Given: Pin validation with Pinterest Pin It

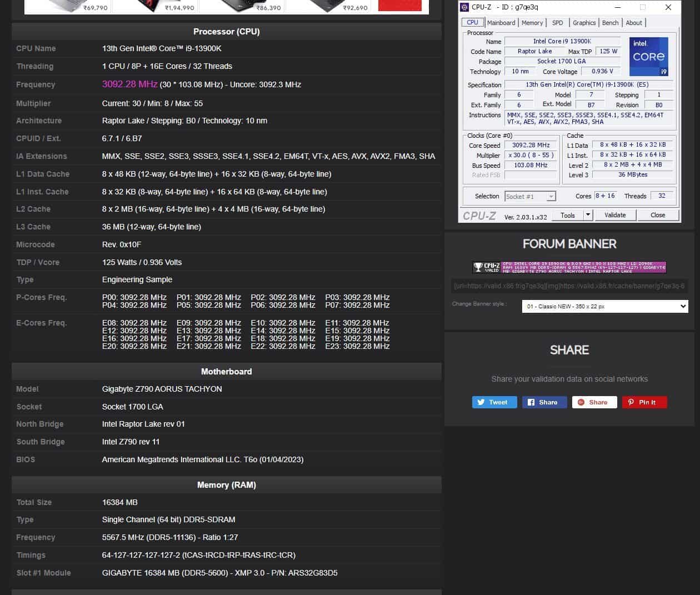Looking at the screenshot, I should click(644, 402).
